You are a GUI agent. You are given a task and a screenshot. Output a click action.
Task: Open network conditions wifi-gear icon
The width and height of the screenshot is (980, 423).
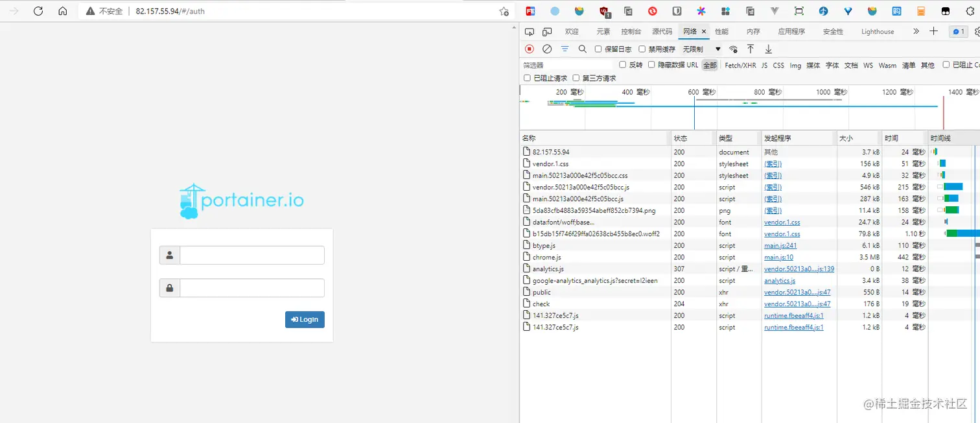point(734,49)
